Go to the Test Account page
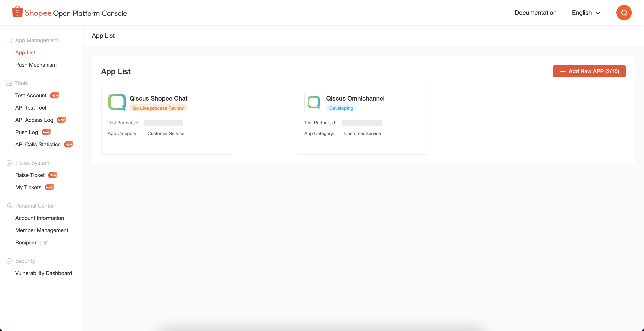Screen dimensions: 644x331 pos(31,95)
